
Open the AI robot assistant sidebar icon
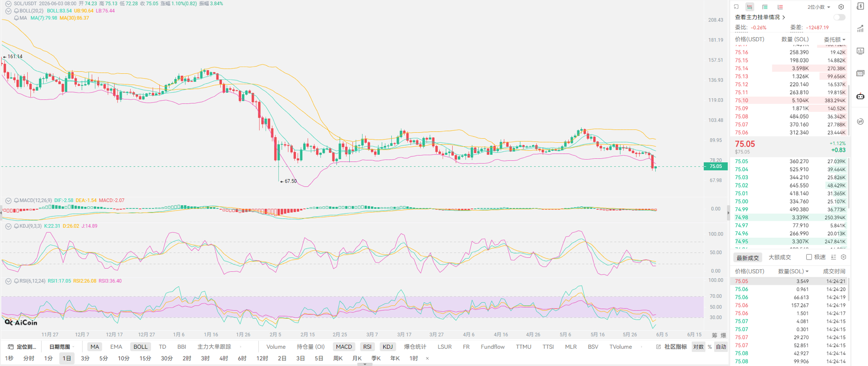coord(860,96)
